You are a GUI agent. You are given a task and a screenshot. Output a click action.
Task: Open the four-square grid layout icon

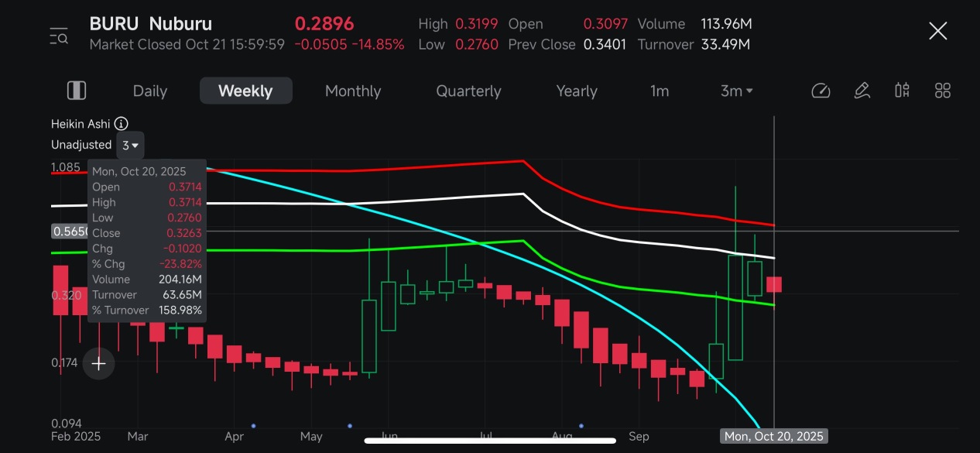[x=942, y=91]
